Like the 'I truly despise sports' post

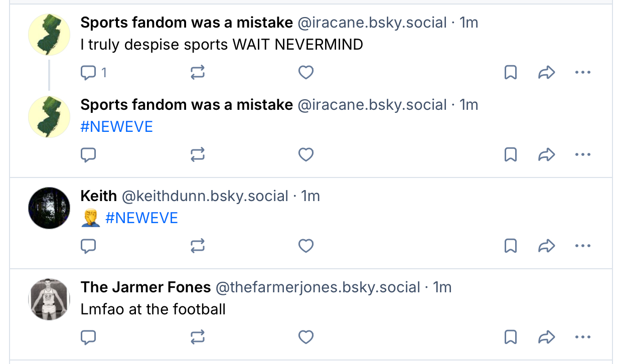point(306,73)
